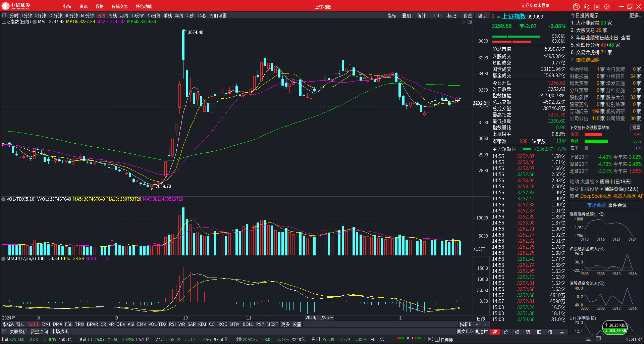Click the red G icon beside 上证指数
The image size is (644, 344).
tap(493, 16)
